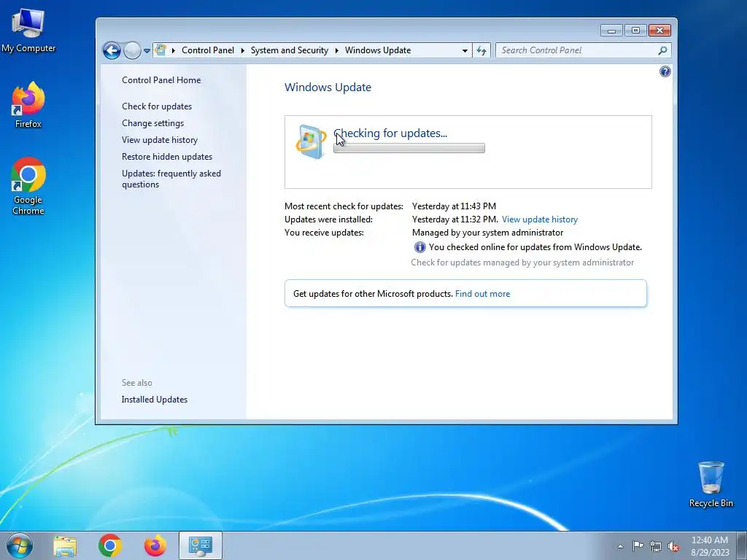
Task: Show hidden tray icons arrow
Action: 620,546
